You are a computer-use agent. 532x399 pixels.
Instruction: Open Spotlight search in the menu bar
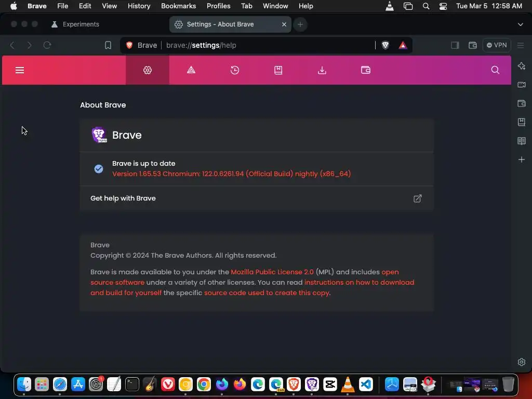(426, 6)
